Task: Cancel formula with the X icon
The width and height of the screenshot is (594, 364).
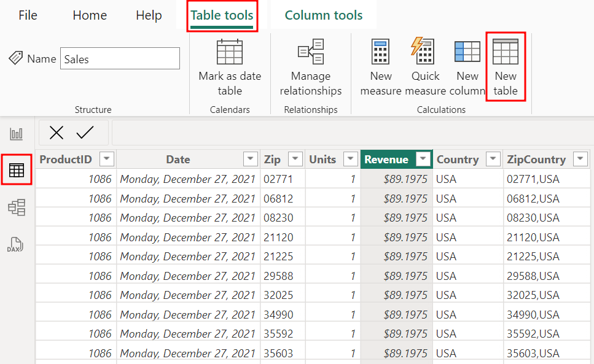Action: click(57, 133)
